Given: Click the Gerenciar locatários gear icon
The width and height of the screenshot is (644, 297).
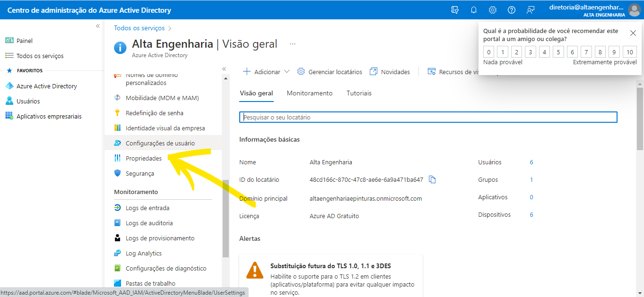Looking at the screenshot, I should tap(301, 72).
